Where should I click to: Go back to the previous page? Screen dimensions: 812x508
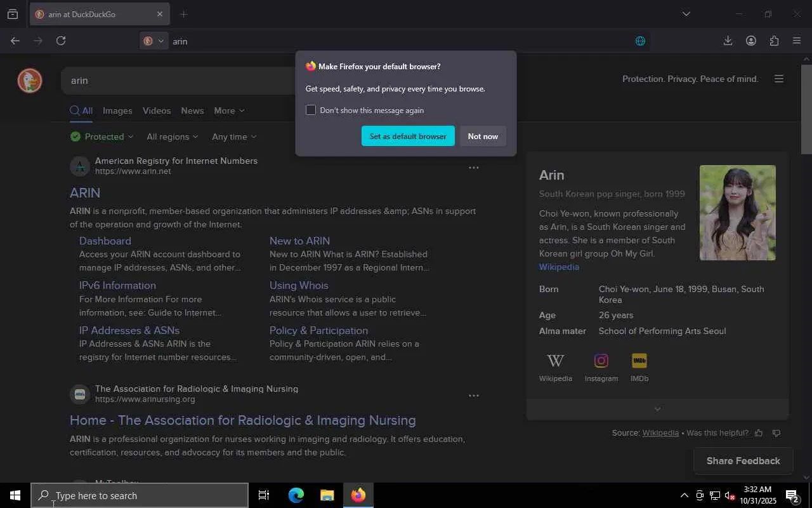tap(15, 41)
